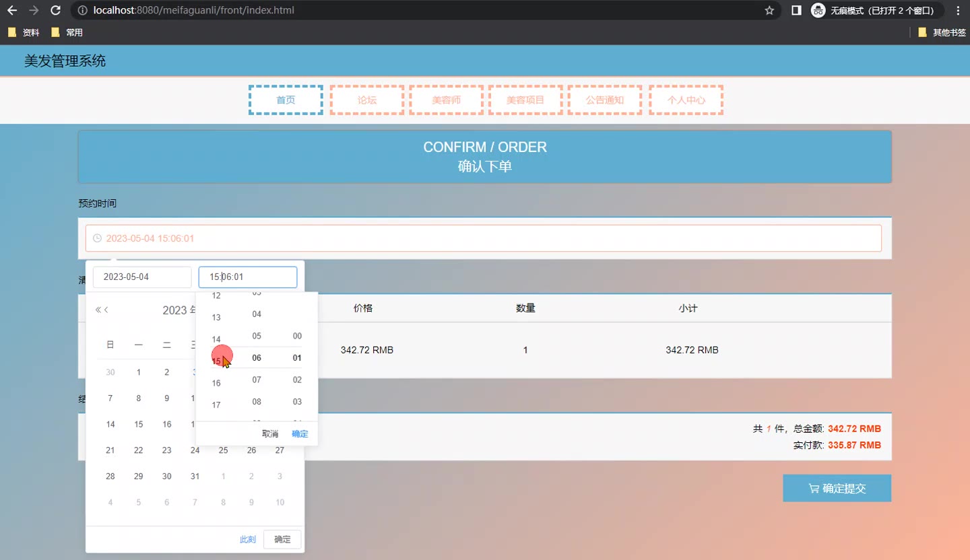Pick May 9 in the calendar
The width and height of the screenshot is (970, 560).
pyautogui.click(x=167, y=398)
